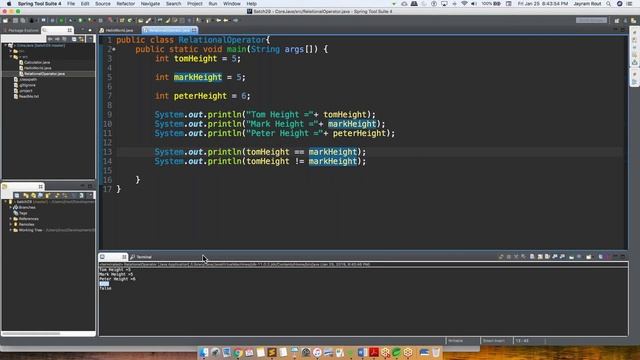Click the Clear Console icon
Screen dimensions: 640x360
(532, 257)
